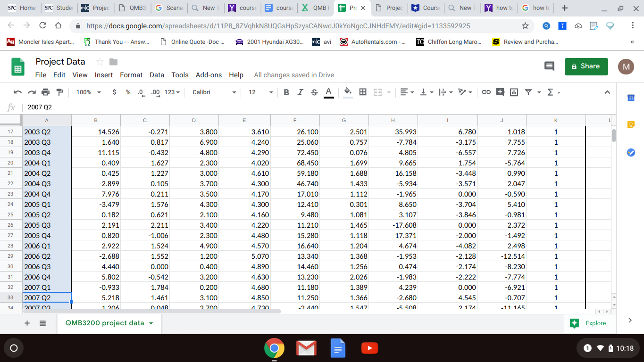This screenshot has height=362, width=644.
Task: Open Google Calendar side panel icon
Action: pos(632,98)
